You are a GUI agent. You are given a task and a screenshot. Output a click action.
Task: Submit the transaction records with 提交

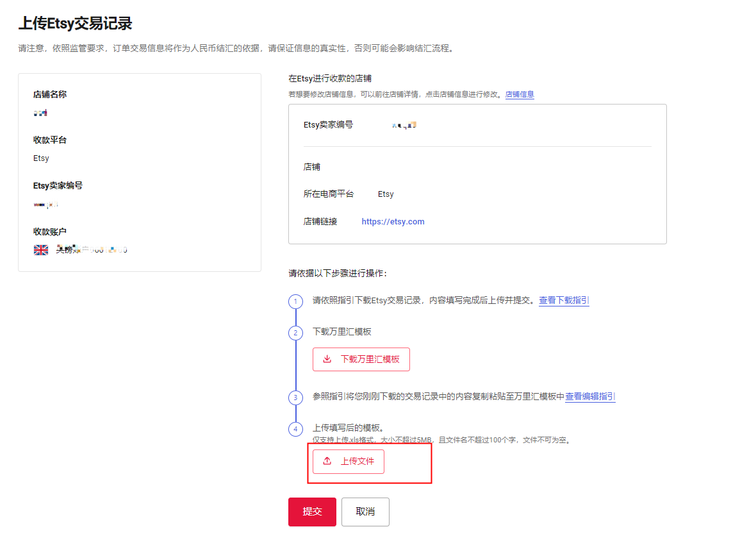click(x=312, y=512)
